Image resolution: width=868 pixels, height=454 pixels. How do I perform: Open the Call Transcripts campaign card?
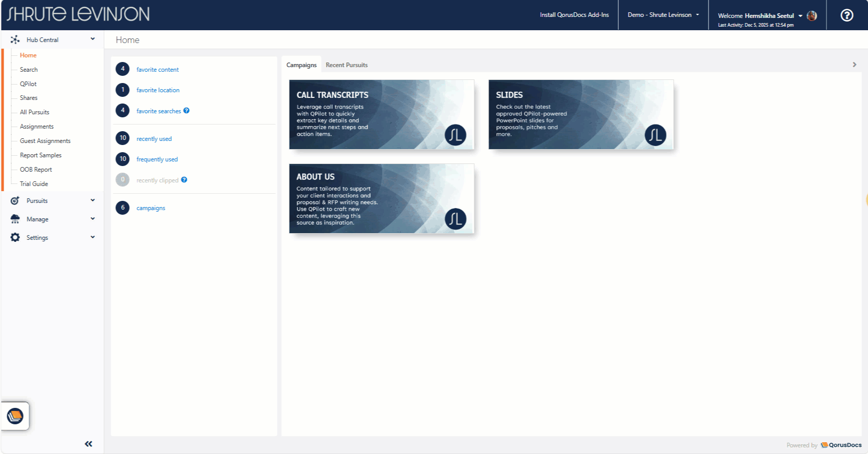coord(381,114)
